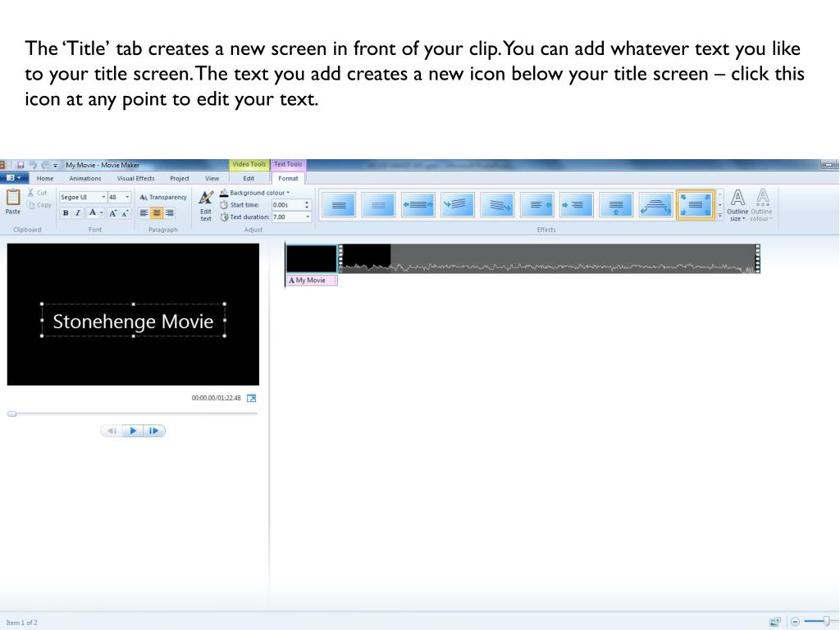Click the Start time spinner arrows
The image size is (840, 630).
click(307, 204)
